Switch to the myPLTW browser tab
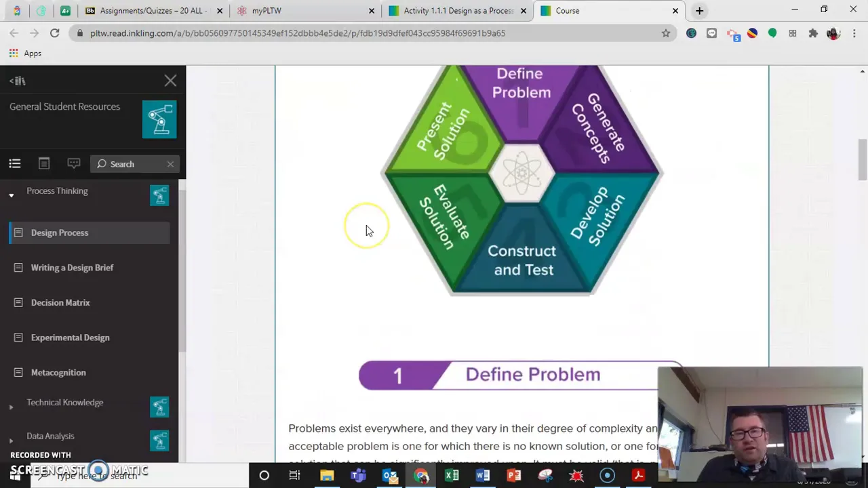868x488 pixels. [x=304, y=11]
